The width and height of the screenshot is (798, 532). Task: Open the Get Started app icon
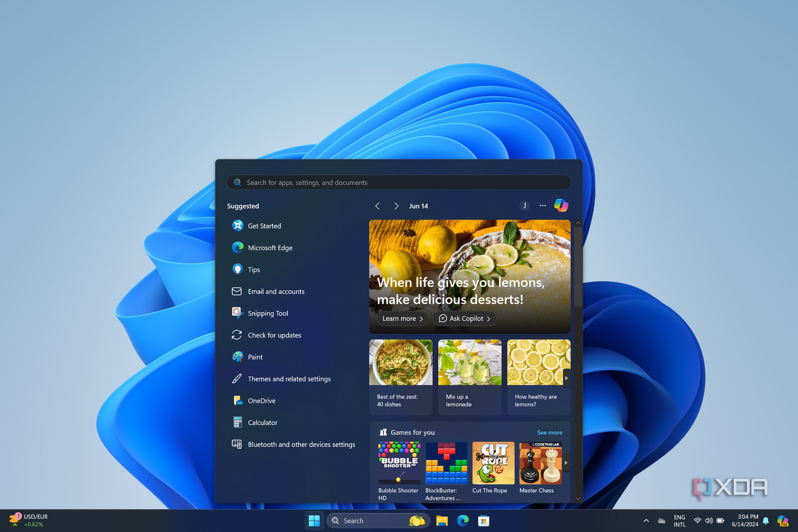tap(237, 226)
